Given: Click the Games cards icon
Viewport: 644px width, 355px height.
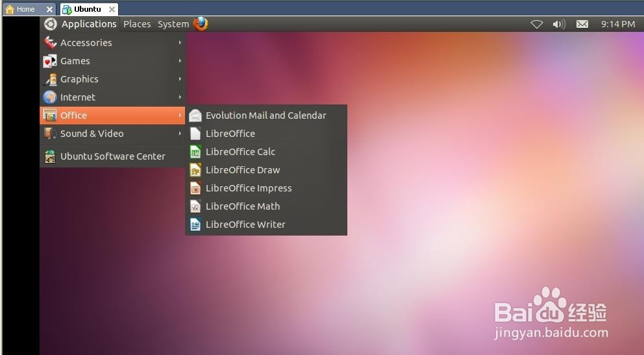Looking at the screenshot, I should (x=50, y=61).
